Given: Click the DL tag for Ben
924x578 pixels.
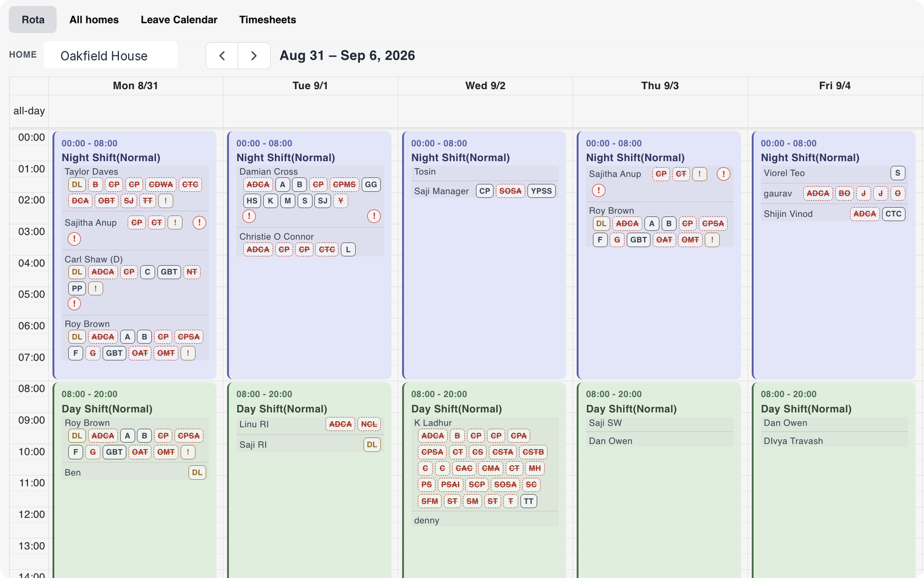Looking at the screenshot, I should (x=198, y=473).
